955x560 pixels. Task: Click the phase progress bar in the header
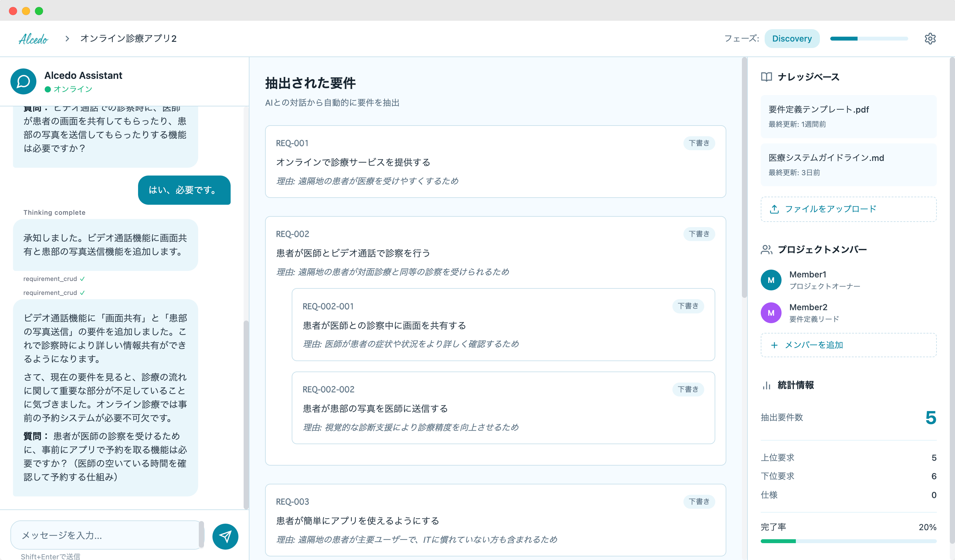(869, 38)
